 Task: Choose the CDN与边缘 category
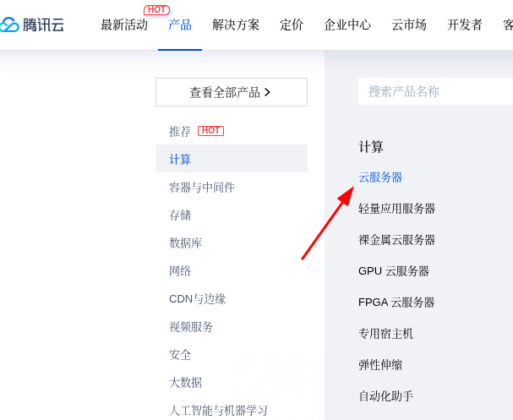(x=197, y=298)
